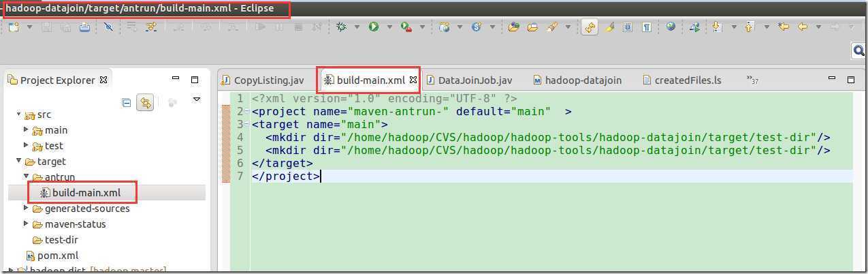The width and height of the screenshot is (868, 274).
Task: Expand the main folder under src
Action: coord(27,130)
